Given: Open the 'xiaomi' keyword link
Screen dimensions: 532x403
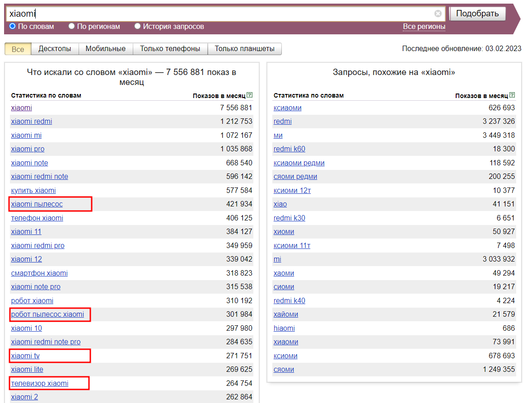Looking at the screenshot, I should [x=21, y=108].
